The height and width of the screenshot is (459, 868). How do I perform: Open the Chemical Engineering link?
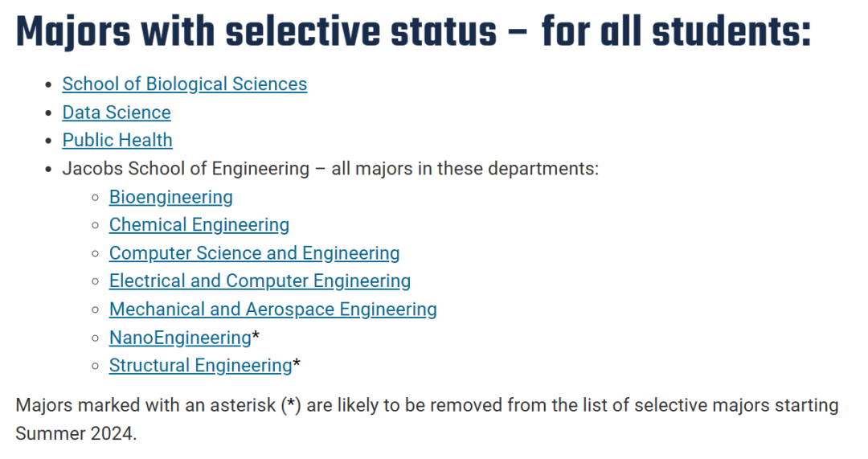tap(199, 225)
